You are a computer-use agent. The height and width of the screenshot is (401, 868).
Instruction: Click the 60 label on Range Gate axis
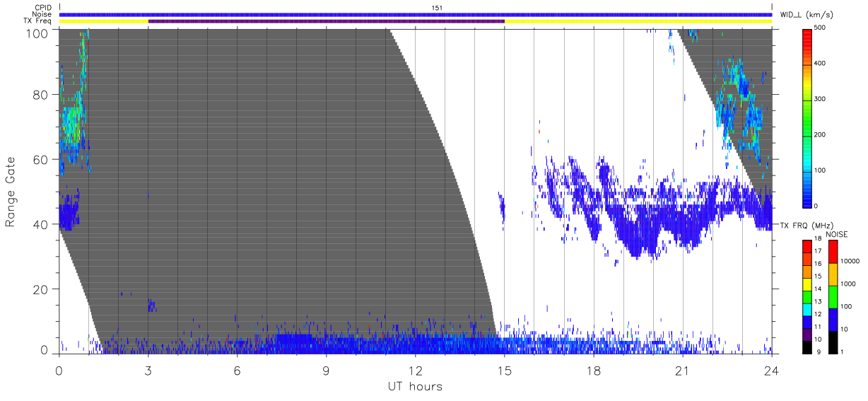coord(42,160)
